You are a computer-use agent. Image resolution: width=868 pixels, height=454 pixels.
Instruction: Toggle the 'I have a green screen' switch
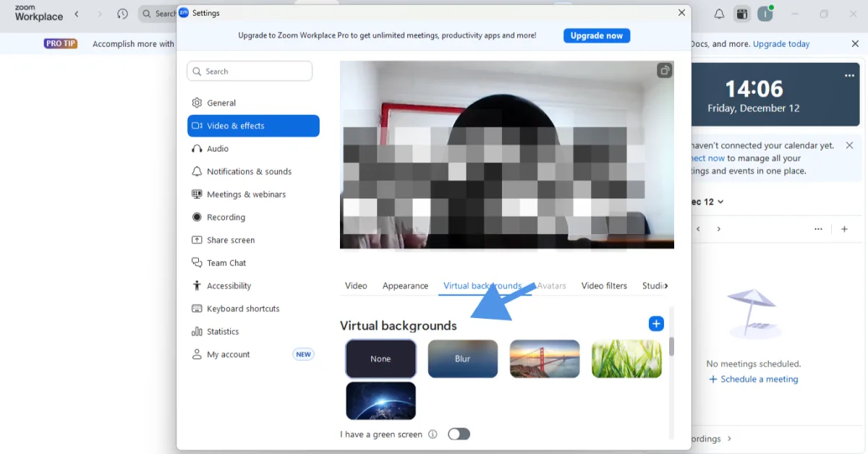(x=459, y=434)
